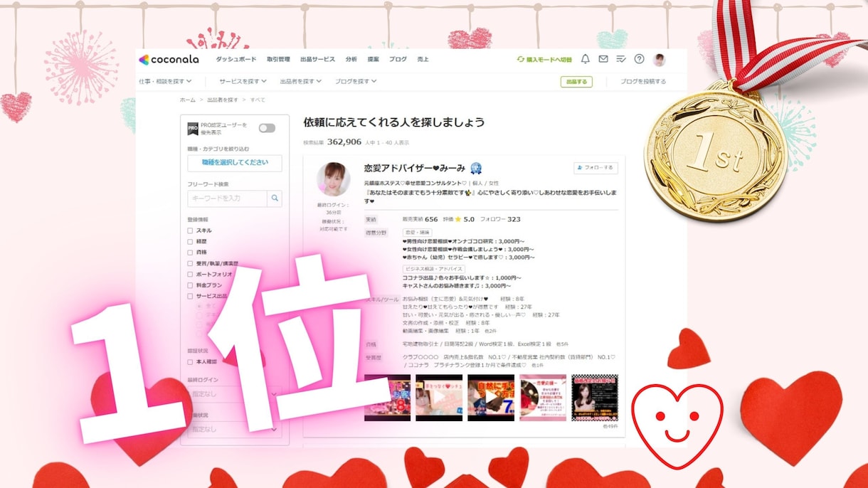Open ブログ in top menu
The width and height of the screenshot is (868, 488).
(x=398, y=60)
